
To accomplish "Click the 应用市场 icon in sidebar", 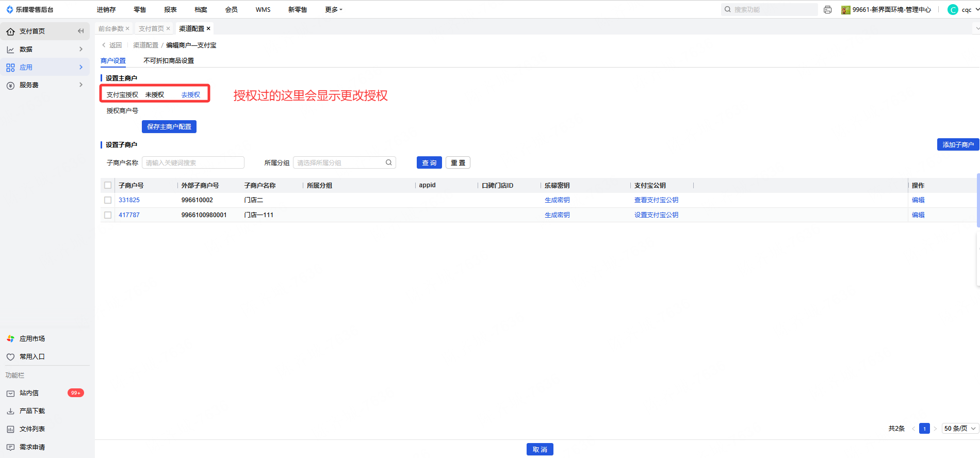I will [10, 339].
